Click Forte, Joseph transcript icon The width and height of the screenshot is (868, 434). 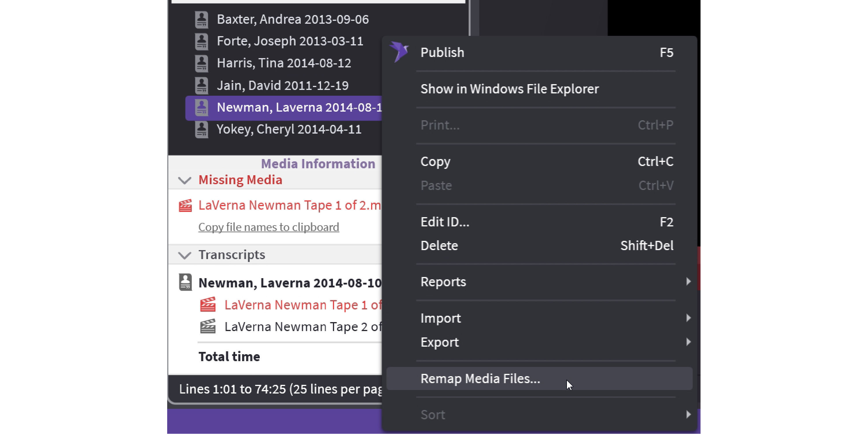click(x=202, y=41)
